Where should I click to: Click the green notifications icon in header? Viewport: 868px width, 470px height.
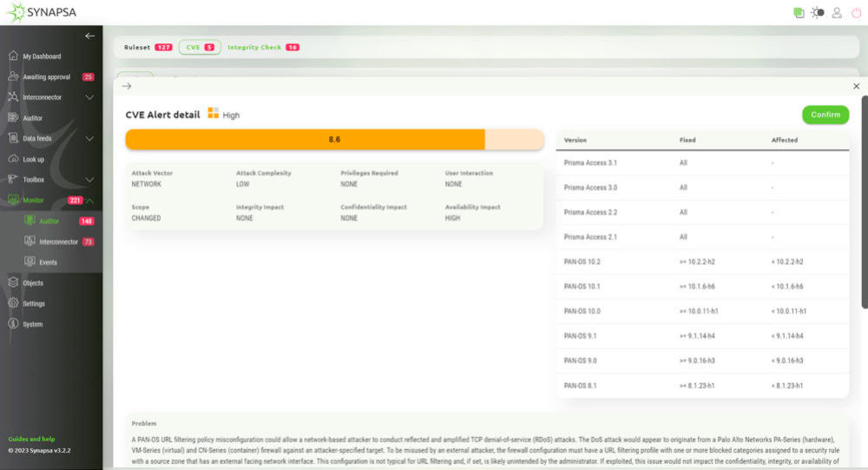pos(799,12)
